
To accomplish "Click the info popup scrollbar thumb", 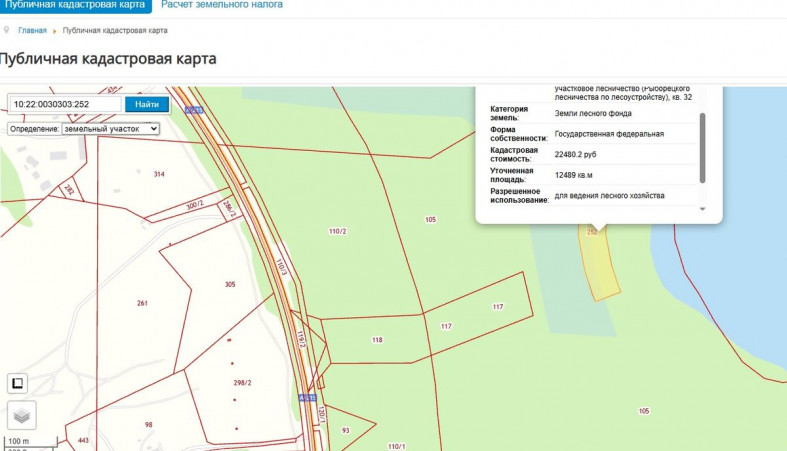I will tap(701, 146).
